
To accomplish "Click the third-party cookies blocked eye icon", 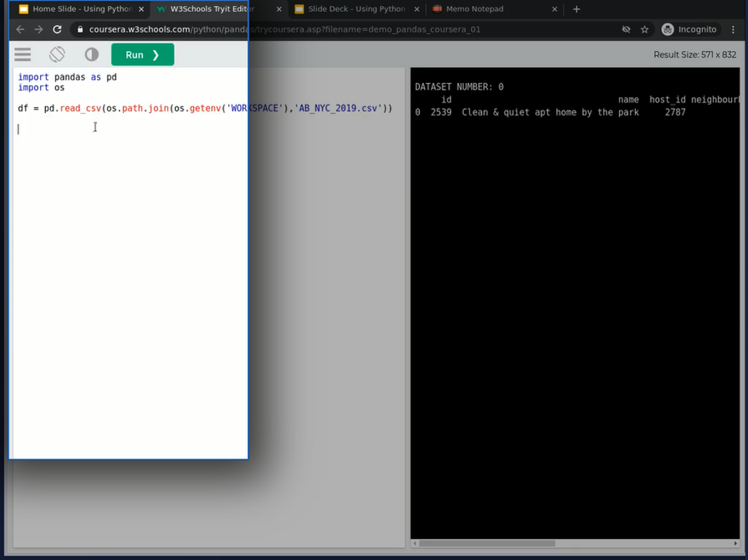I will (x=626, y=30).
